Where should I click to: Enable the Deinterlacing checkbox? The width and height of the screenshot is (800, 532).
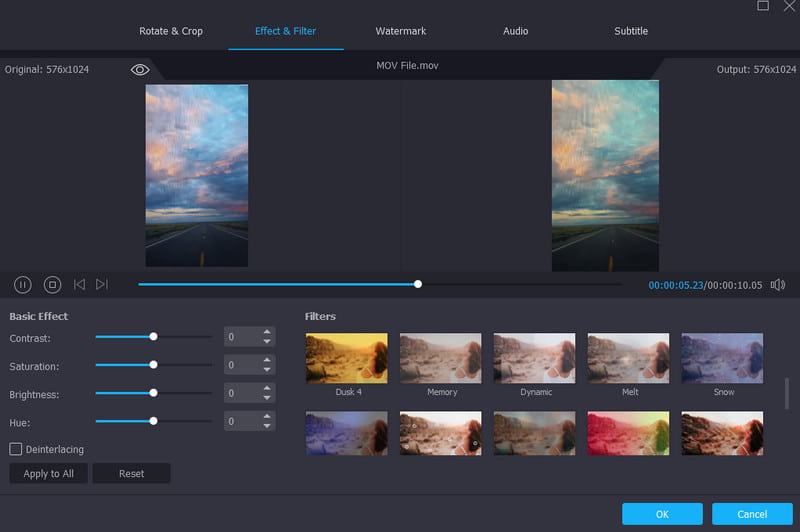(x=16, y=449)
